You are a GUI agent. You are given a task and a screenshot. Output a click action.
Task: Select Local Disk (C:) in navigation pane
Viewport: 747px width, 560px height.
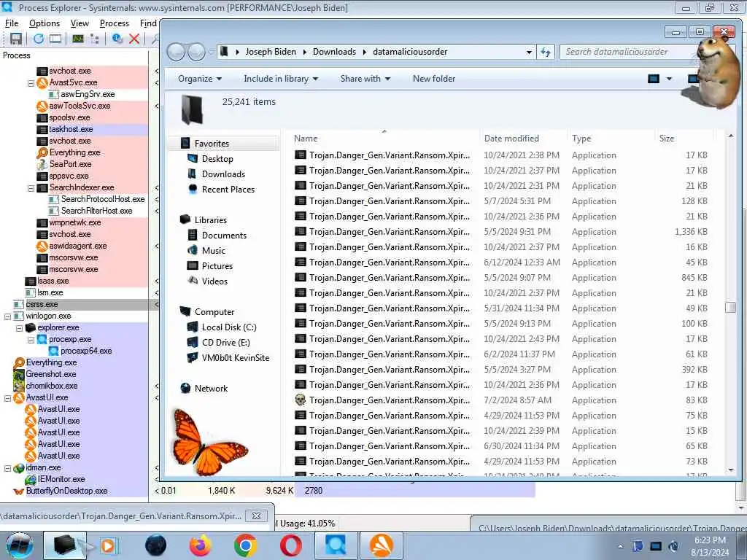pyautogui.click(x=229, y=327)
